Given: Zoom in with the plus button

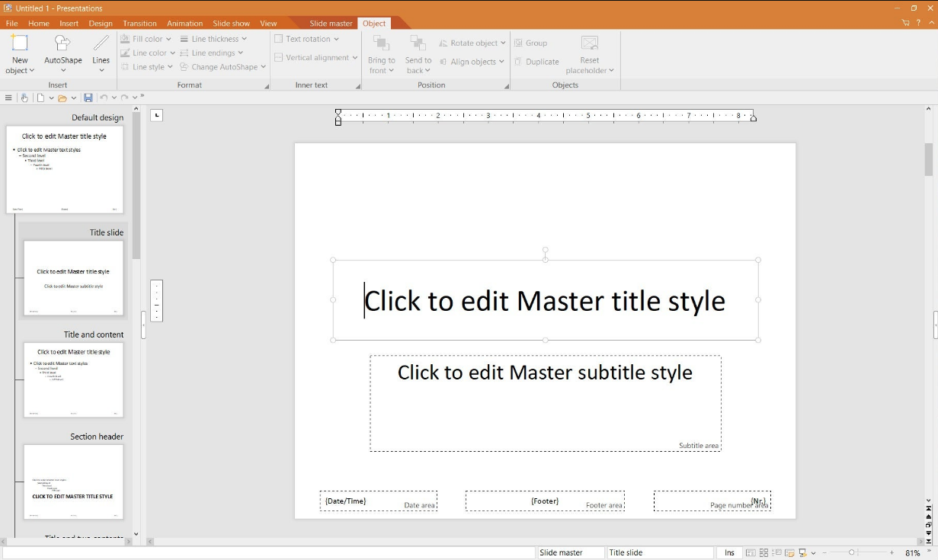Looking at the screenshot, I should click(x=892, y=552).
